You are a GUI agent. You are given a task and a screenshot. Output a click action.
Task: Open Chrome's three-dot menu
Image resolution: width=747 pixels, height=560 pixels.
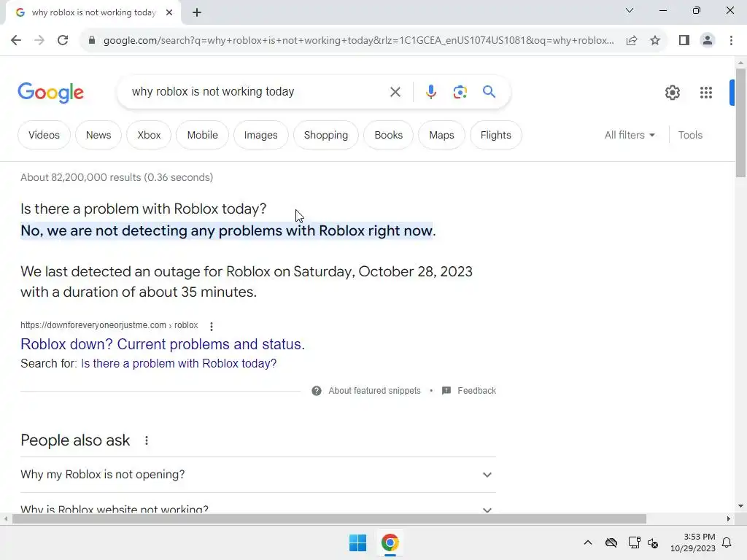pos(731,40)
